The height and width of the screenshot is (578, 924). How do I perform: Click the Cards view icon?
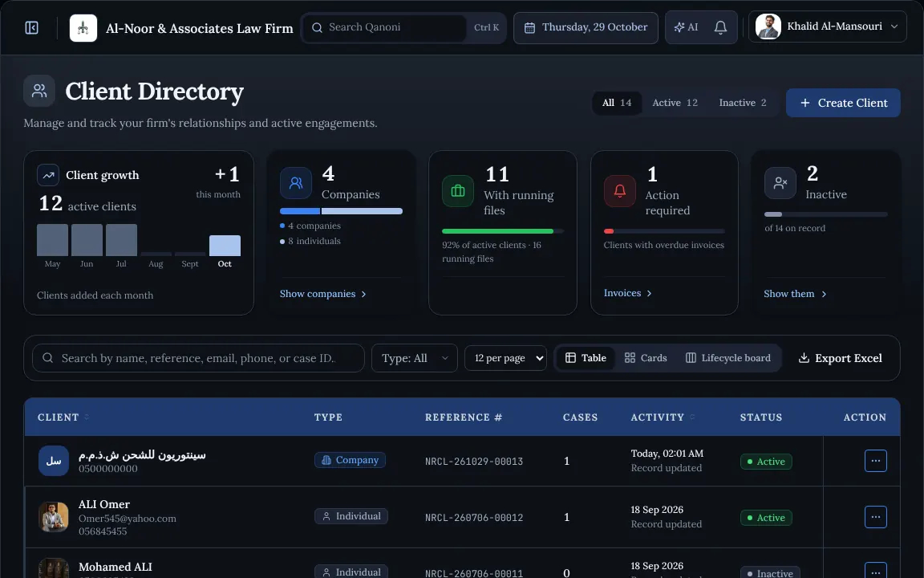pyautogui.click(x=630, y=358)
